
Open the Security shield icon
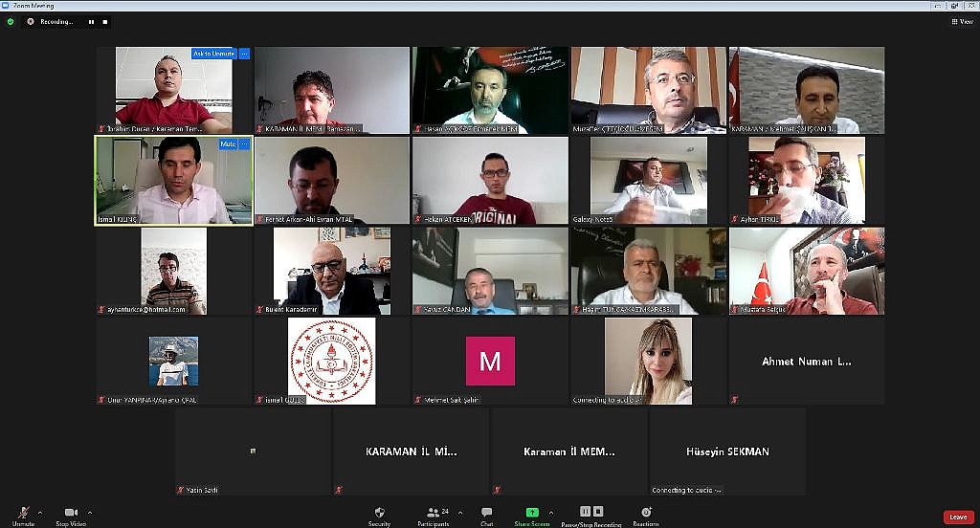pos(379,513)
